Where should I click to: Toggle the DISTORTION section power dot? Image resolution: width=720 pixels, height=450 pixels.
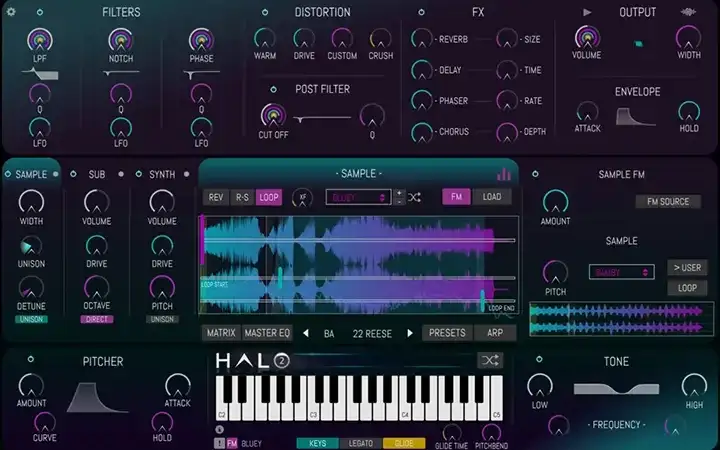tap(265, 12)
